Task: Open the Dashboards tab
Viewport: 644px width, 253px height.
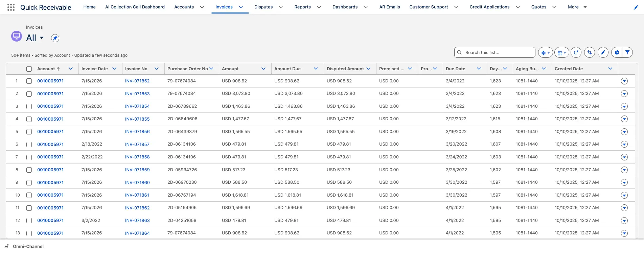Action: (345, 7)
